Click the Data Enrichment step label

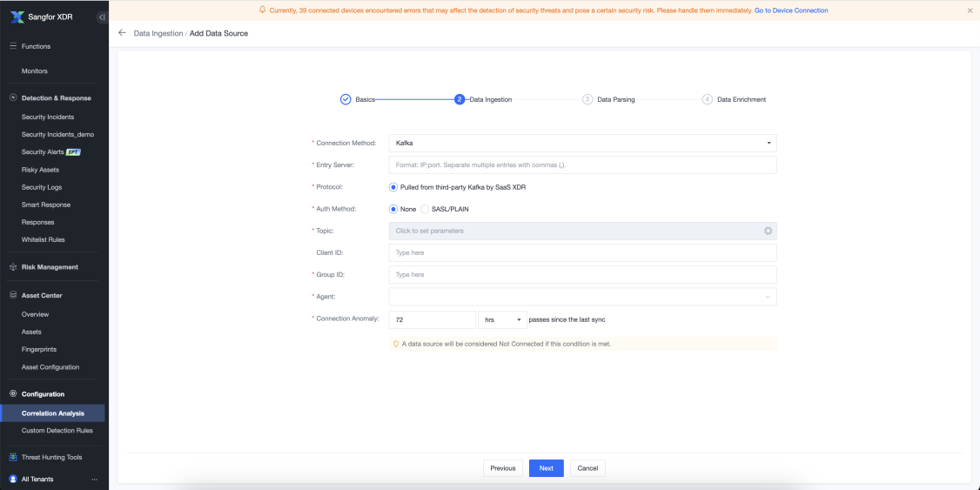[742, 99]
